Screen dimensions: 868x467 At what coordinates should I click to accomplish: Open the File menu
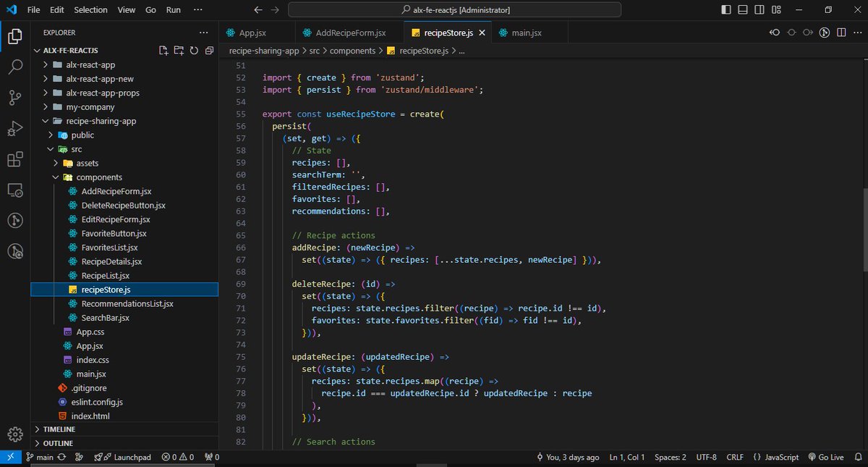[33, 10]
